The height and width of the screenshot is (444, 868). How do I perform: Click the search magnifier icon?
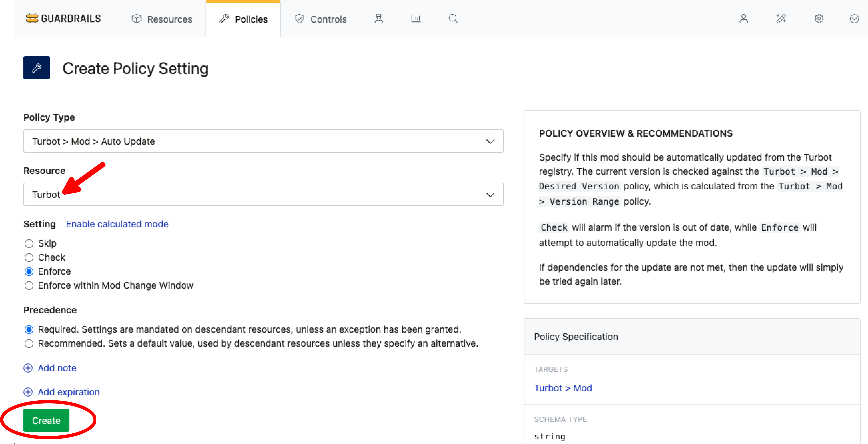tap(453, 19)
